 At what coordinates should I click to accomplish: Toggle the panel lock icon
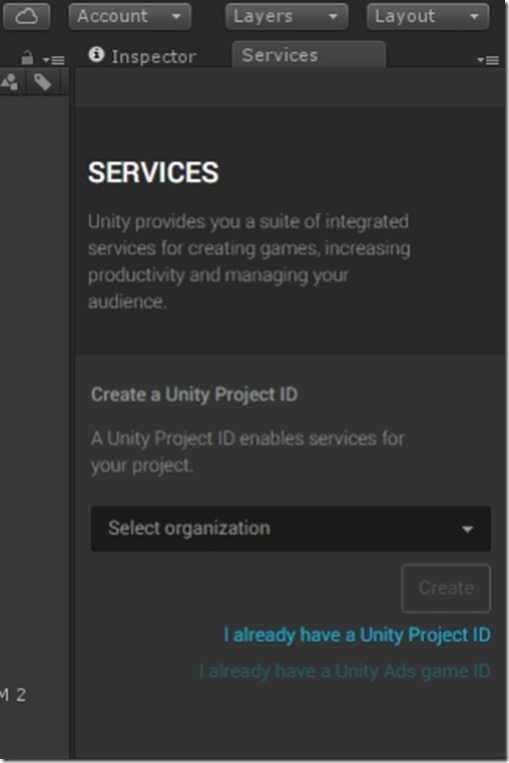tap(27, 57)
